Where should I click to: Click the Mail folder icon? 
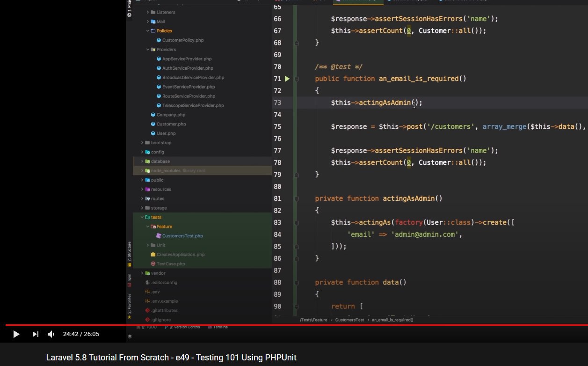tap(153, 22)
